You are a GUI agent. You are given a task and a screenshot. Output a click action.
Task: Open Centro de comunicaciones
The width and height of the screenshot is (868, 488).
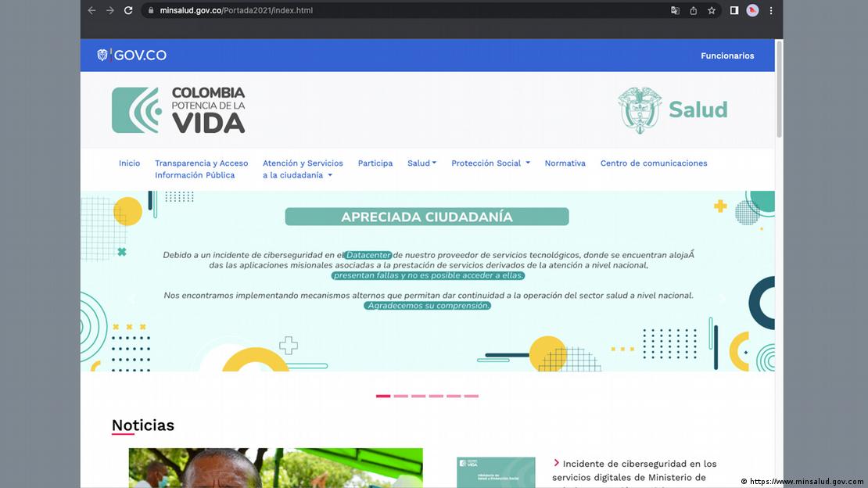tap(654, 163)
